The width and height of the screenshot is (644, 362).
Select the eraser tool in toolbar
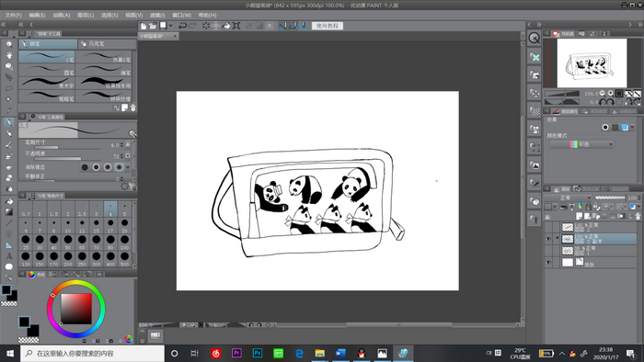pos(8,167)
